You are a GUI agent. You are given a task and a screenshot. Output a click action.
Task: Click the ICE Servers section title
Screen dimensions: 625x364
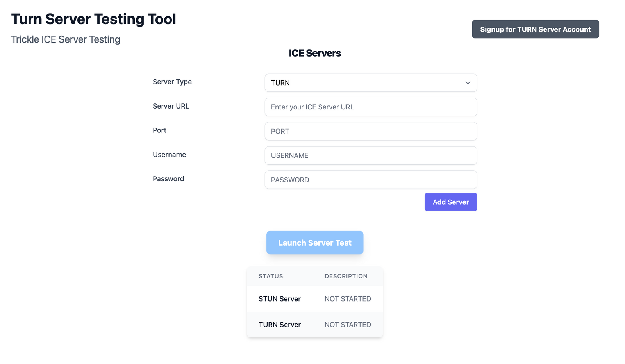[315, 53]
